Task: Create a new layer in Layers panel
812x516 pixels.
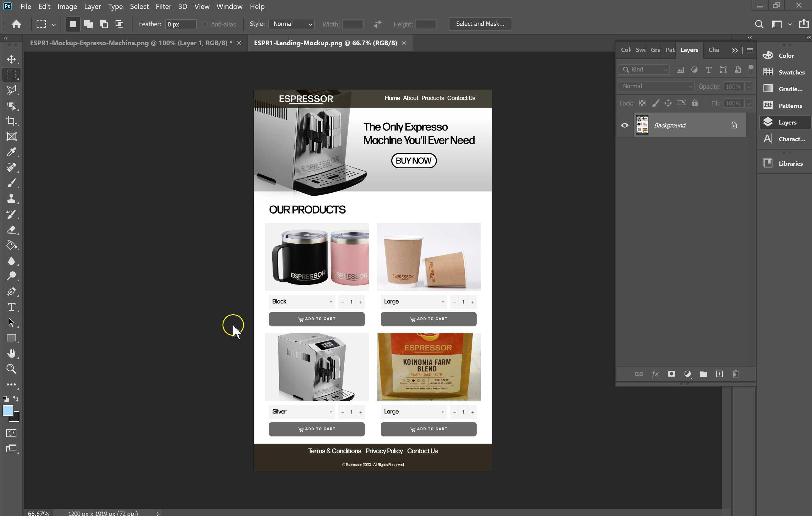Action: [x=719, y=374]
